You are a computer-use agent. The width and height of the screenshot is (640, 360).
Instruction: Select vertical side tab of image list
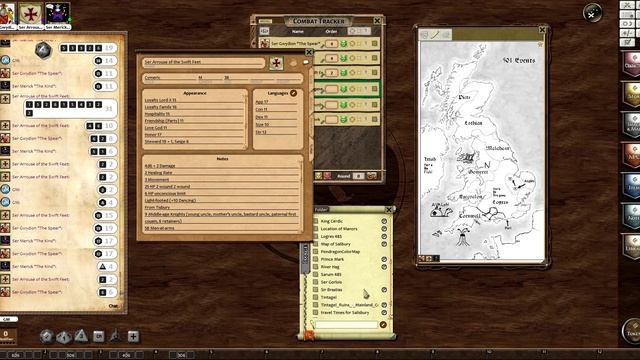[304, 258]
